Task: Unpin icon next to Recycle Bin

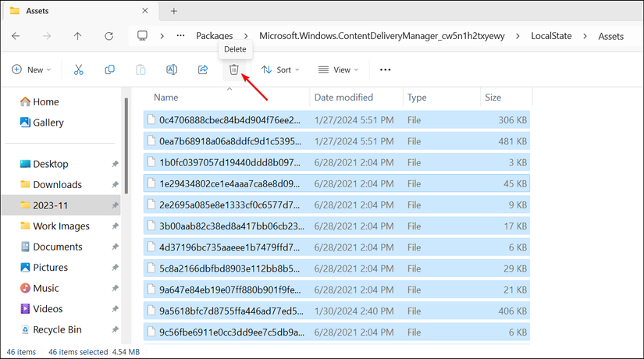Action: [115, 329]
